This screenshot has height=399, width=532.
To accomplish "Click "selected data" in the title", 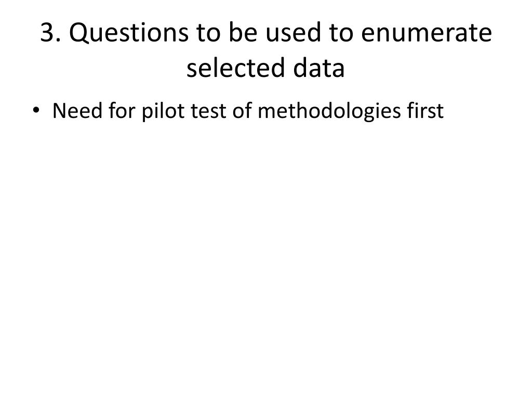I will point(265,68).
